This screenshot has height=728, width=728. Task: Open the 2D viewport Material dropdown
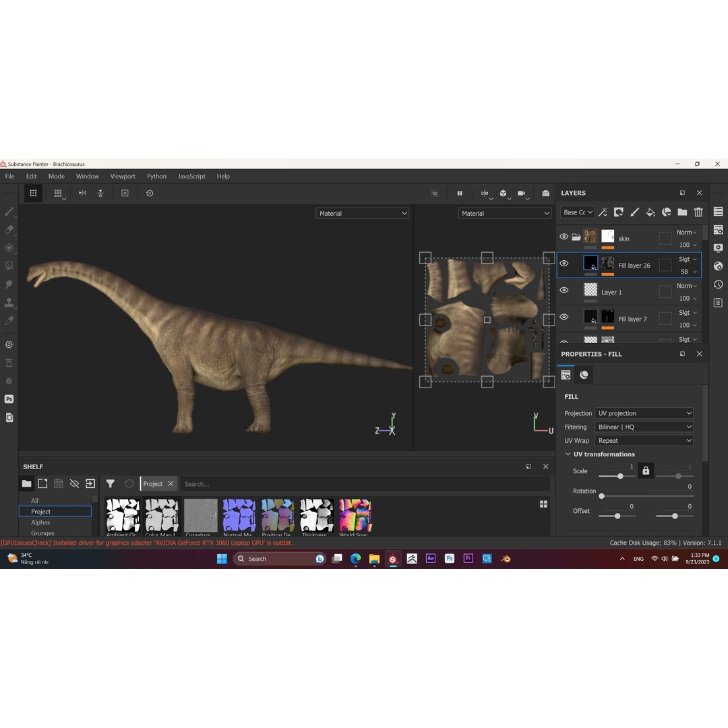505,213
